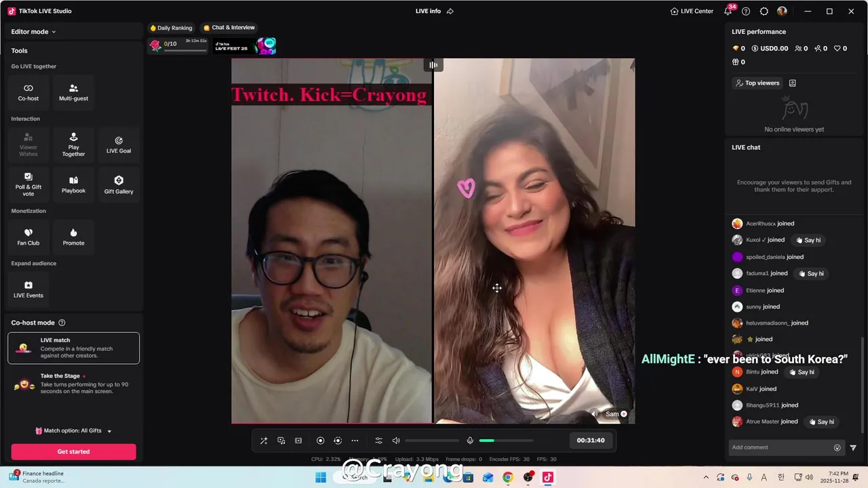Say hi to Bintu
Viewport: 868px width, 488px height.
[802, 372]
